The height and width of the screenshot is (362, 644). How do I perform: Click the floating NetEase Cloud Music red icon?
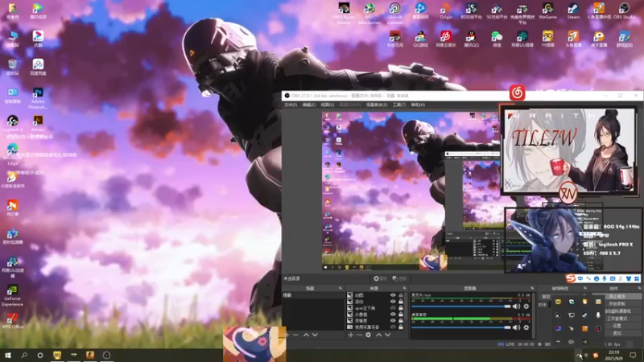click(x=517, y=93)
